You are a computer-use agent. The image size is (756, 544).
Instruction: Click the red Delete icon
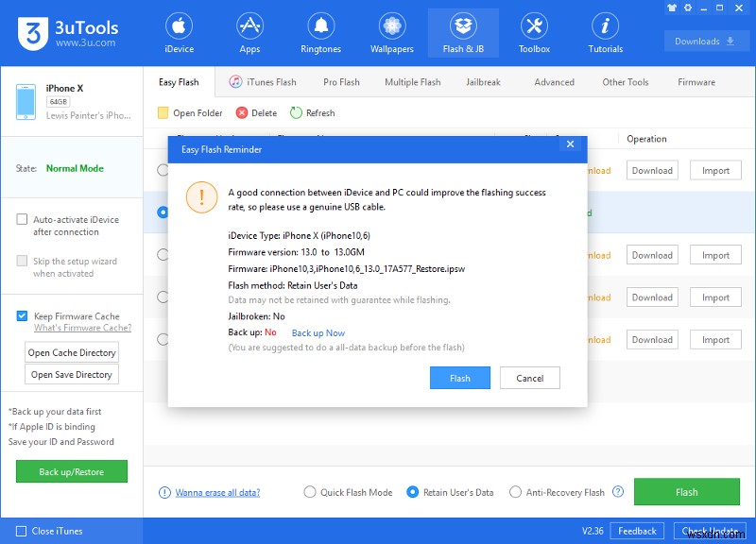pyautogui.click(x=242, y=112)
